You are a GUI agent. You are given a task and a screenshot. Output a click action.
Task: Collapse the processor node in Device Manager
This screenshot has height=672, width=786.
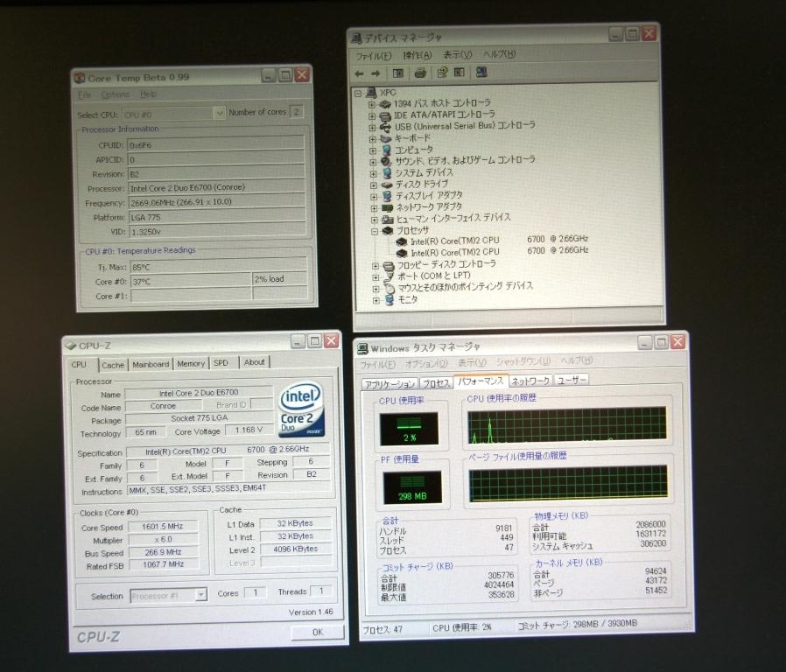(374, 232)
